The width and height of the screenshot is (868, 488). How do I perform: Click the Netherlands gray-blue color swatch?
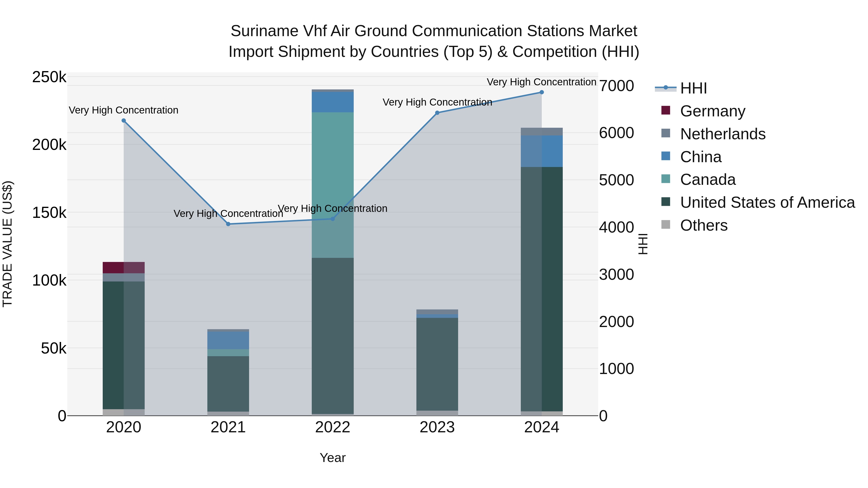click(x=666, y=133)
